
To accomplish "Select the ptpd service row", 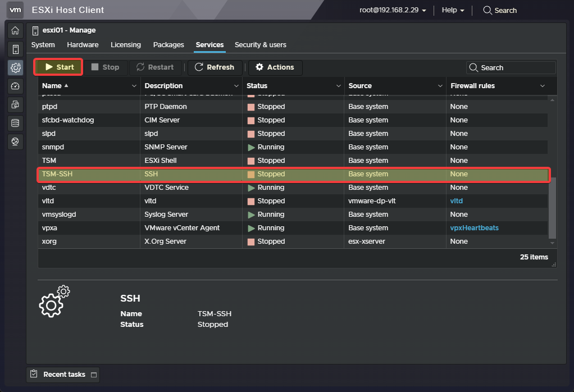I will pyautogui.click(x=293, y=107).
